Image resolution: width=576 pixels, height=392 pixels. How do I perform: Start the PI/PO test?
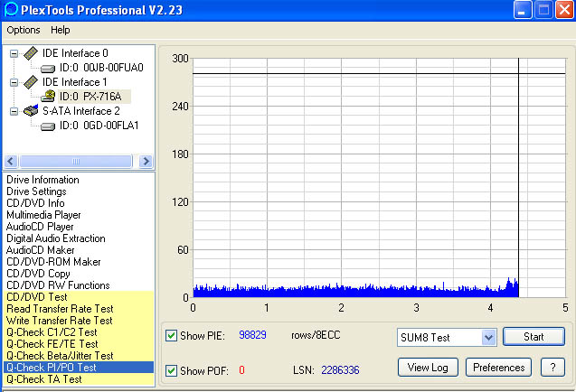[x=534, y=337]
